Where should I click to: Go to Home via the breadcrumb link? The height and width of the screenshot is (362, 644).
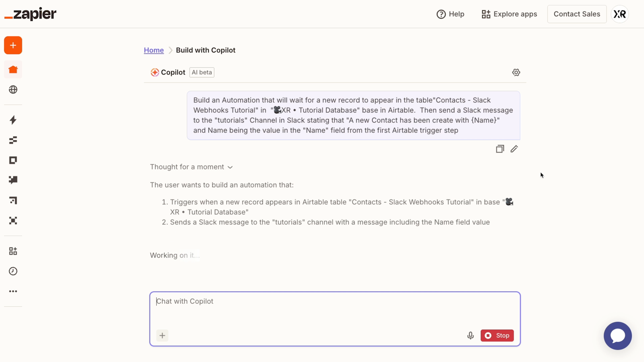[x=154, y=50]
